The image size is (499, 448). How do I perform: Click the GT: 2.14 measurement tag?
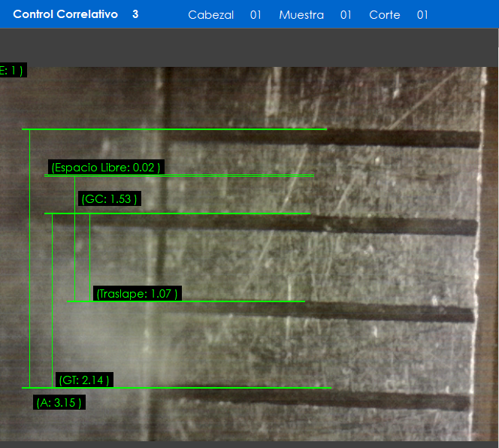84,380
